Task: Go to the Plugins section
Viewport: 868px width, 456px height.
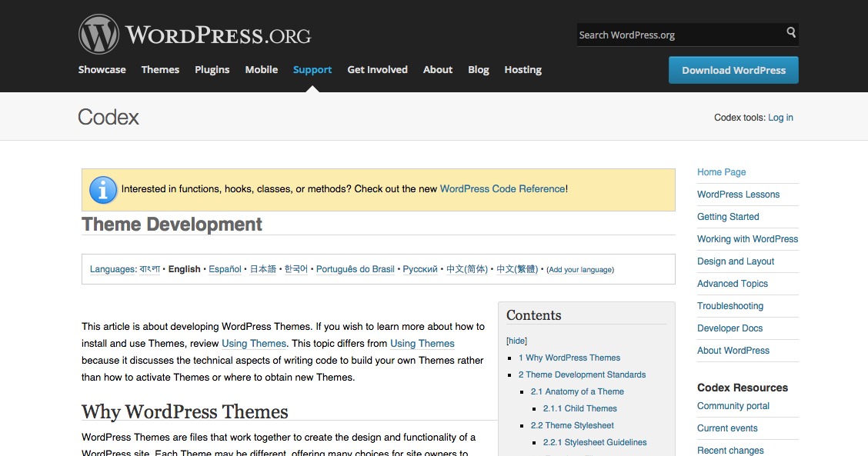Action: [212, 70]
